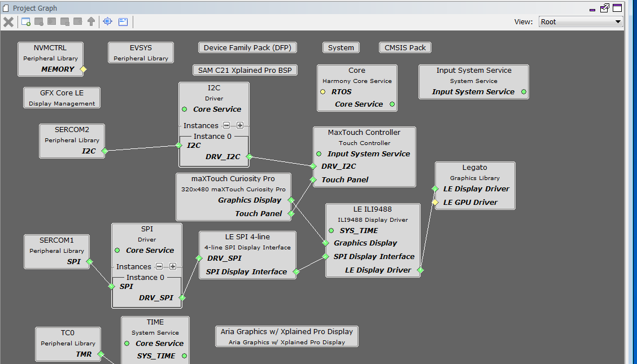Click the LE Display Driver diamond on Legato
The image size is (637, 364).
point(435,188)
